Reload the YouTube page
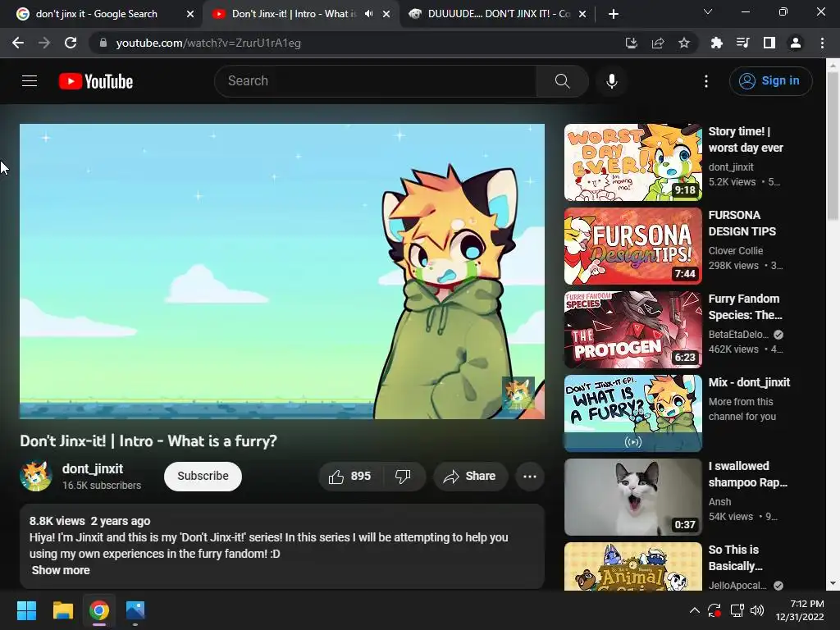Screen dimensions: 840x630 click(71, 43)
